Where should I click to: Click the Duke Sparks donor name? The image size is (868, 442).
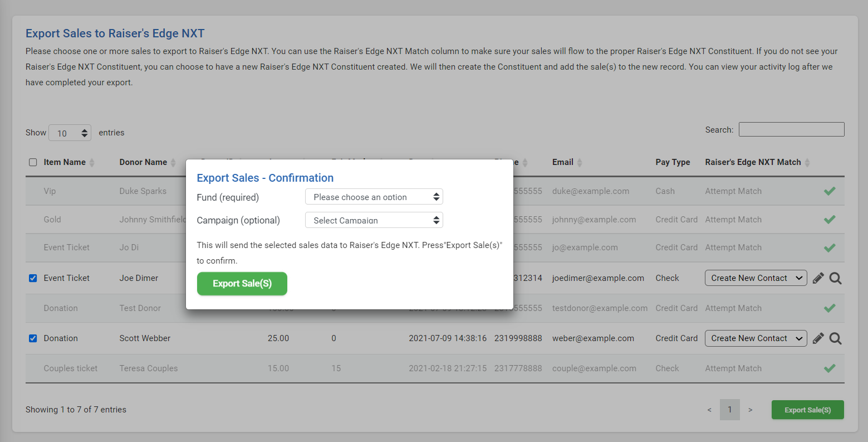pyautogui.click(x=143, y=191)
